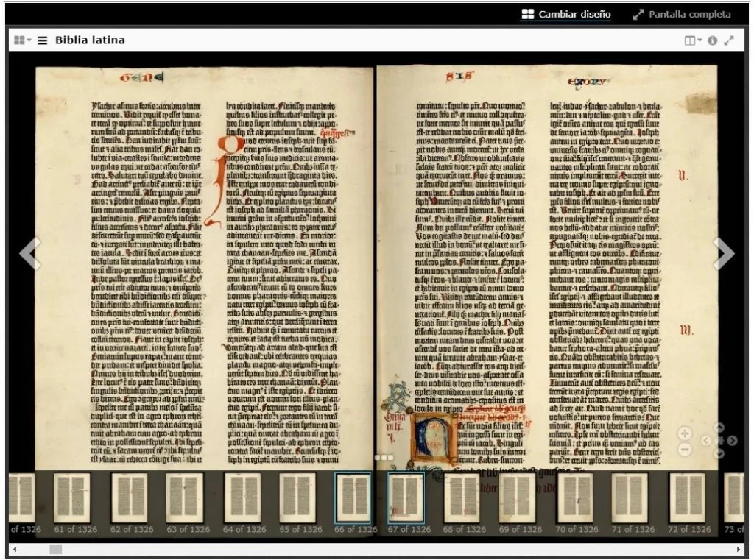Screen dimensions: 754x560
Task: Open the view type dropdown
Action: click(x=692, y=41)
